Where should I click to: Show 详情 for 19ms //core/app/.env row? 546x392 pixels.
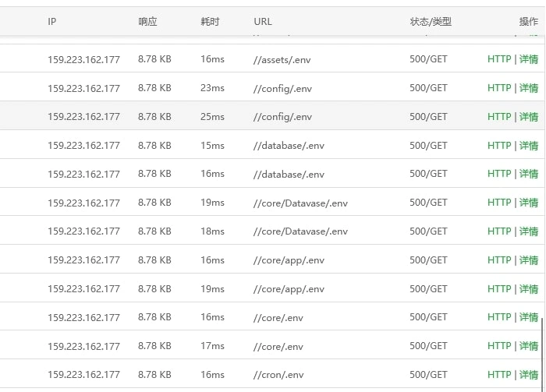[x=529, y=289]
